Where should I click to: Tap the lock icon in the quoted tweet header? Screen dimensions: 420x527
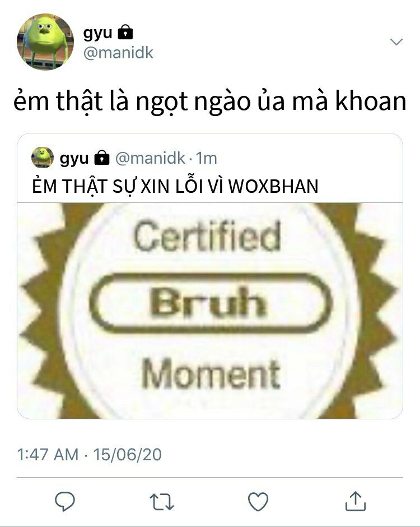click(x=102, y=158)
